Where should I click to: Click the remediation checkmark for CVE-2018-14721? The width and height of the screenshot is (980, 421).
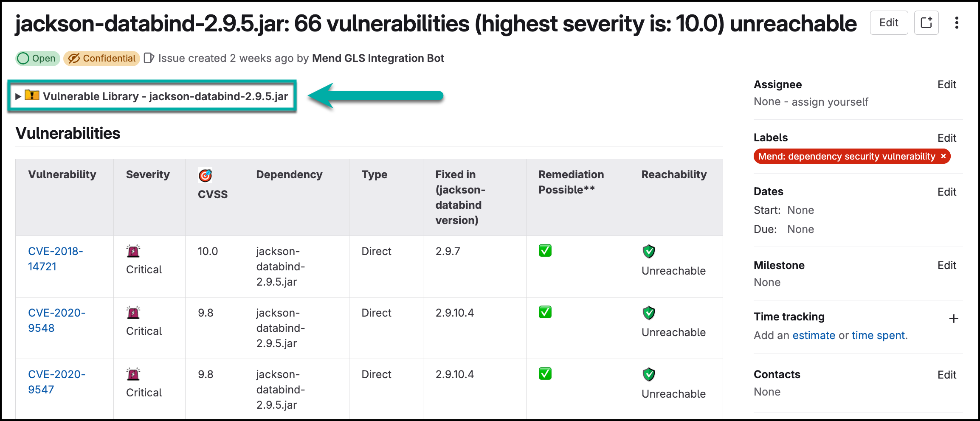pos(545,251)
